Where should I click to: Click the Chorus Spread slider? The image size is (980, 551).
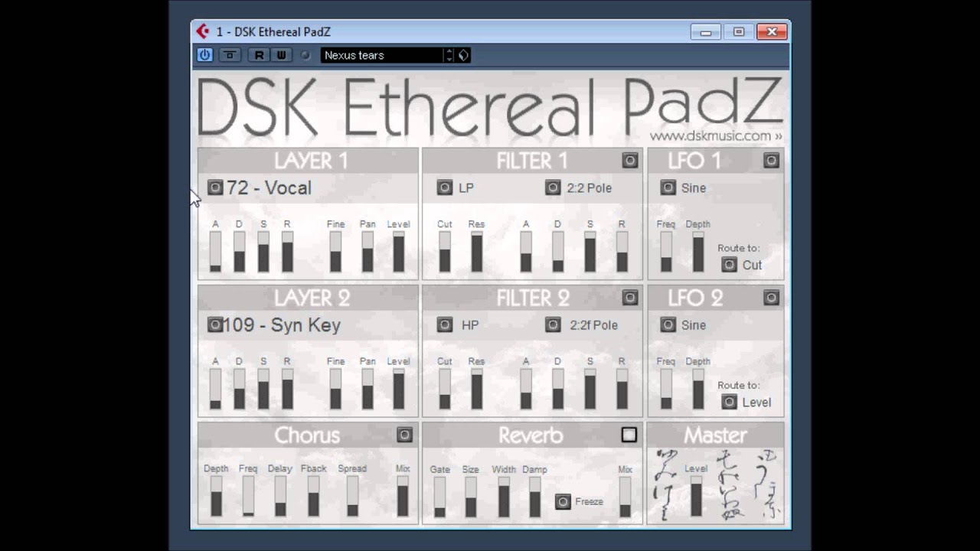(352, 496)
